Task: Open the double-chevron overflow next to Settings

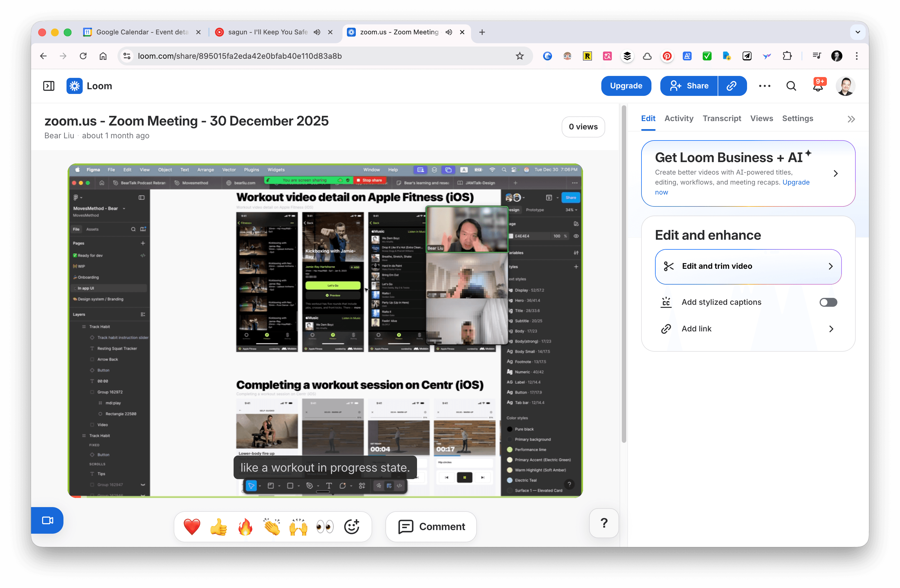Action: pos(851,119)
